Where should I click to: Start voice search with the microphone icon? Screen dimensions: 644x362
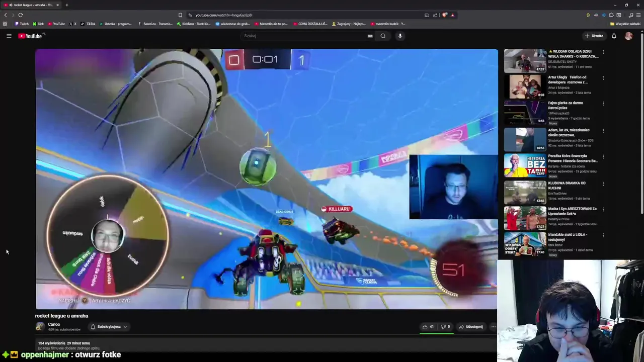pyautogui.click(x=400, y=36)
